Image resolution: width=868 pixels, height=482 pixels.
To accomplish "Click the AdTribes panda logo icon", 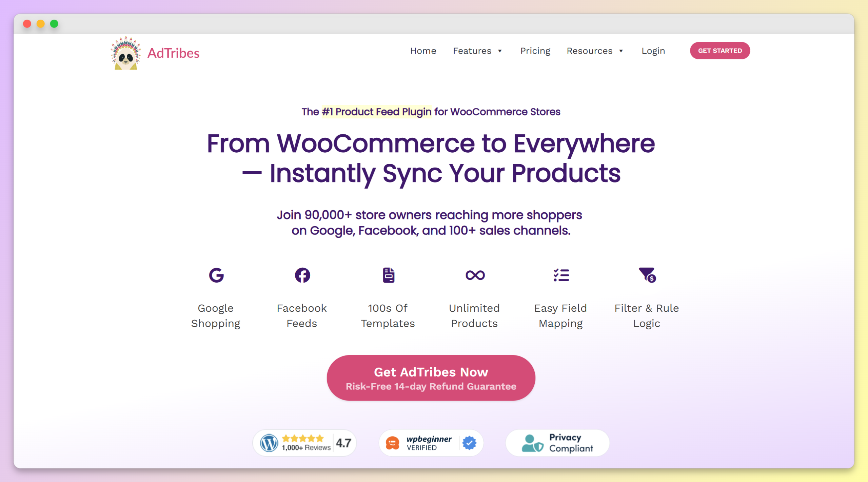I will click(x=125, y=54).
